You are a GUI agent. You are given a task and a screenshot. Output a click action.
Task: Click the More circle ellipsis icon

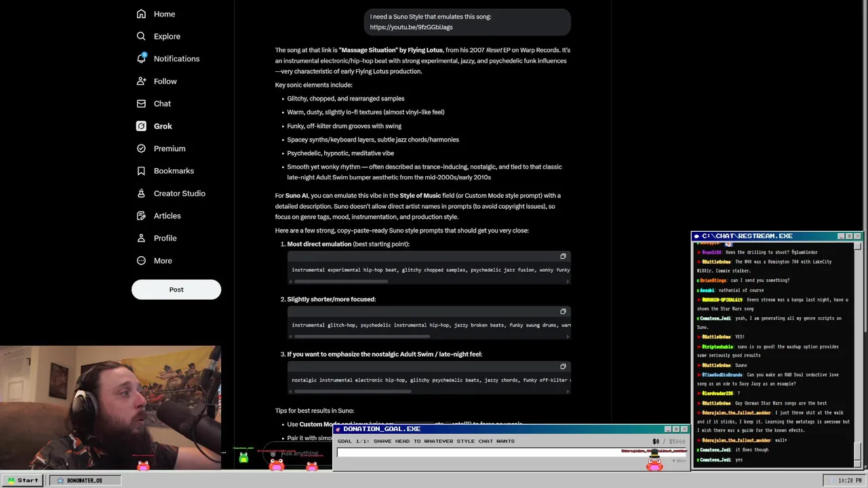(x=141, y=260)
